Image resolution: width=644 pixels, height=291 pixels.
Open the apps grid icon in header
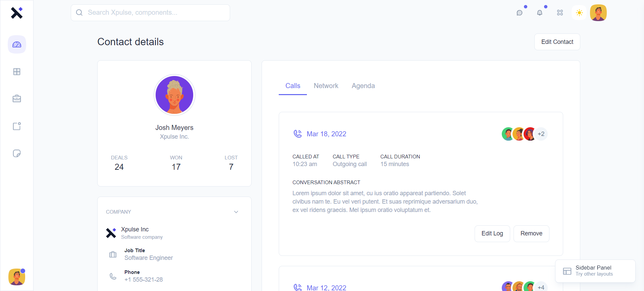click(x=560, y=13)
